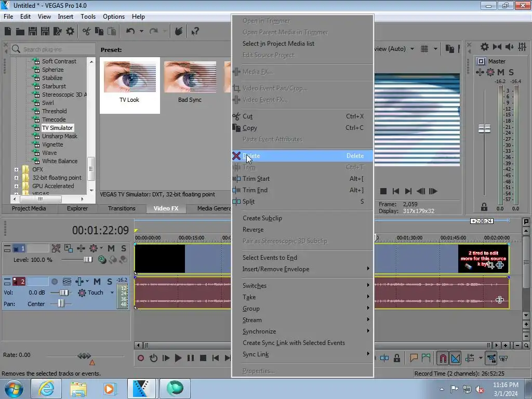The width and height of the screenshot is (532, 399).
Task: Click Select in Project Media list
Action: pos(302,44)
